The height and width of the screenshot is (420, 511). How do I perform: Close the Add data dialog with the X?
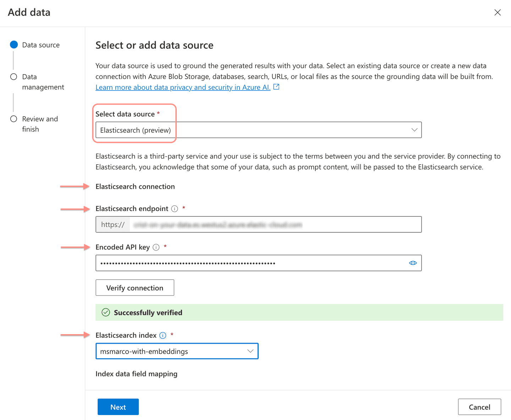point(498,12)
